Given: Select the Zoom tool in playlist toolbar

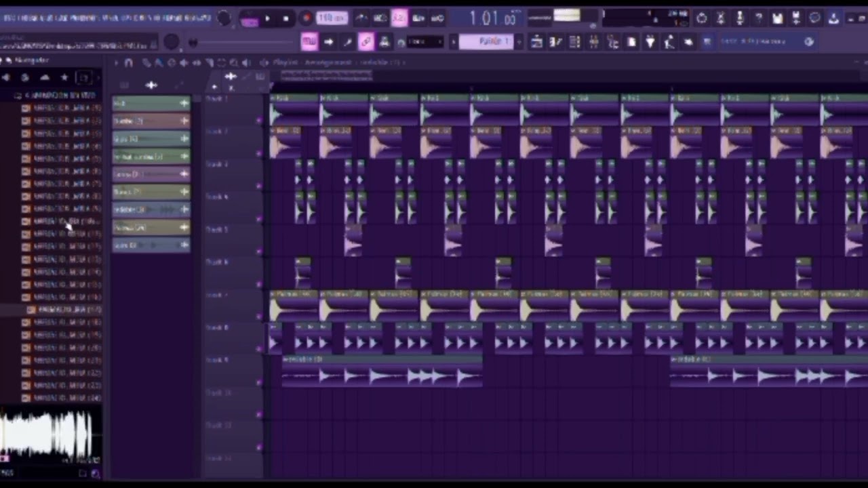Looking at the screenshot, I should (x=234, y=62).
